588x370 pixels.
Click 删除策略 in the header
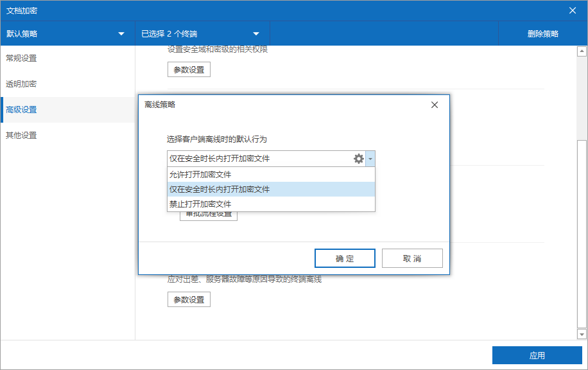[542, 34]
